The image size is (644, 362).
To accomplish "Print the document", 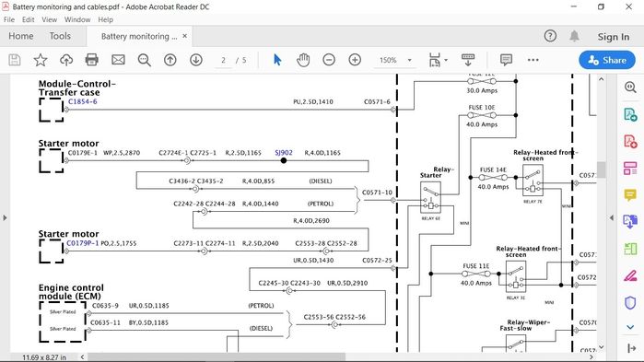I will [91, 60].
